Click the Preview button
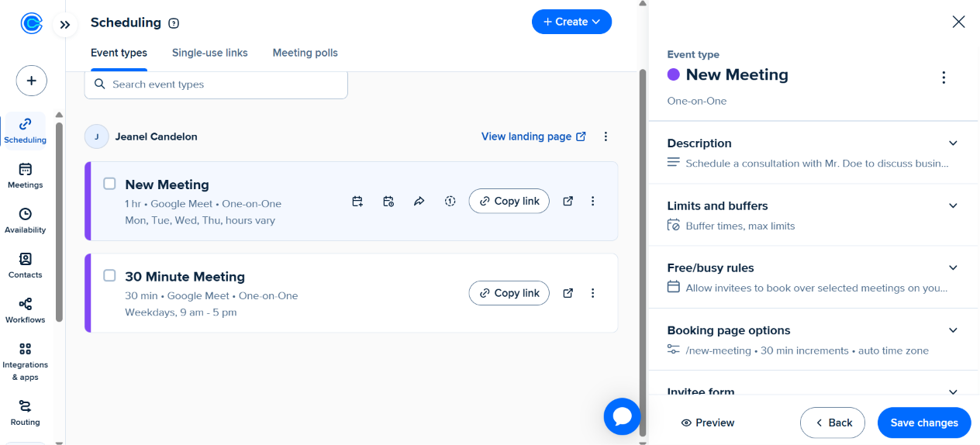 (x=707, y=423)
